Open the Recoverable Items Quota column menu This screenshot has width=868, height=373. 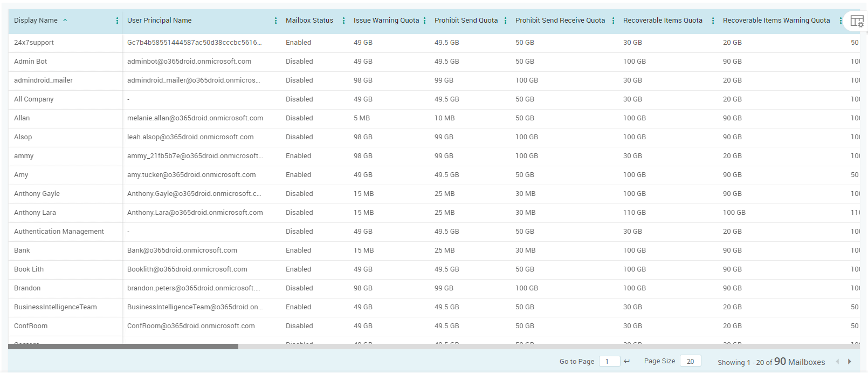713,21
